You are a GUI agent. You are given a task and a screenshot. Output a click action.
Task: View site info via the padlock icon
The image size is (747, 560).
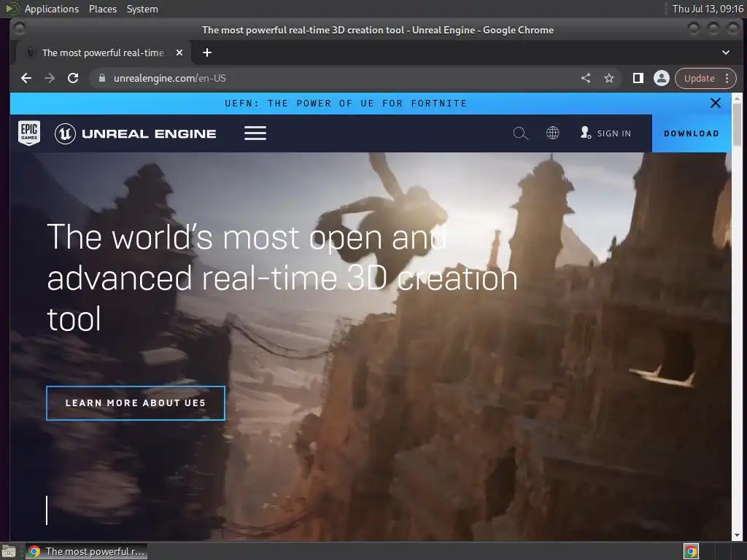pos(101,78)
